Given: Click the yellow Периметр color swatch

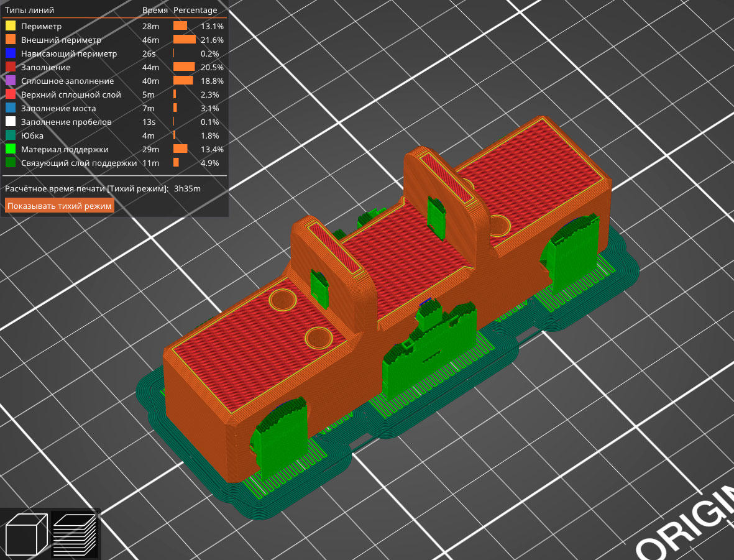Looking at the screenshot, I should tap(11, 27).
